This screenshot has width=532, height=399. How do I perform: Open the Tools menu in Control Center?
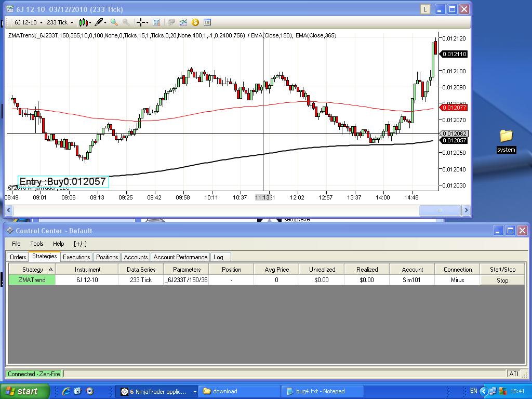[37, 244]
